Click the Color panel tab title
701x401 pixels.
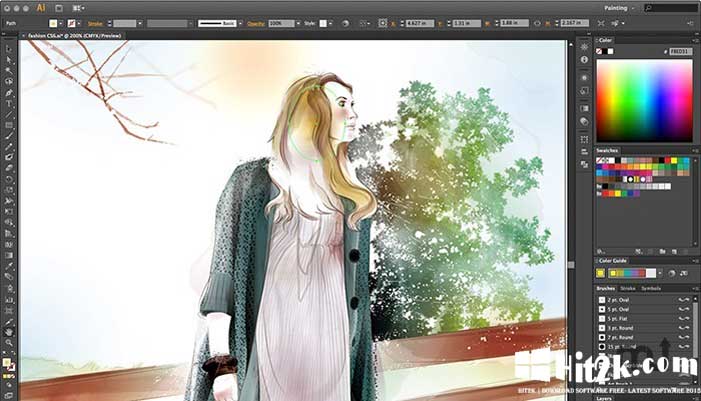point(605,40)
